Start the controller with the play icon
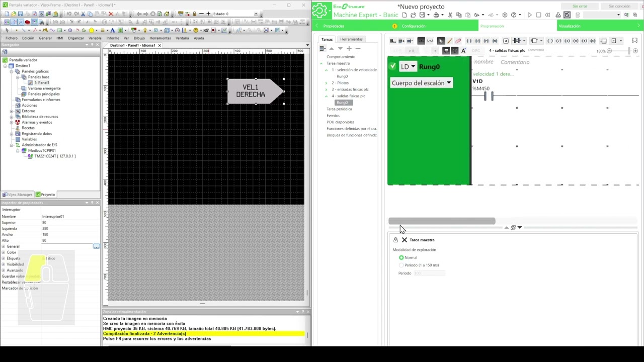 click(529, 15)
